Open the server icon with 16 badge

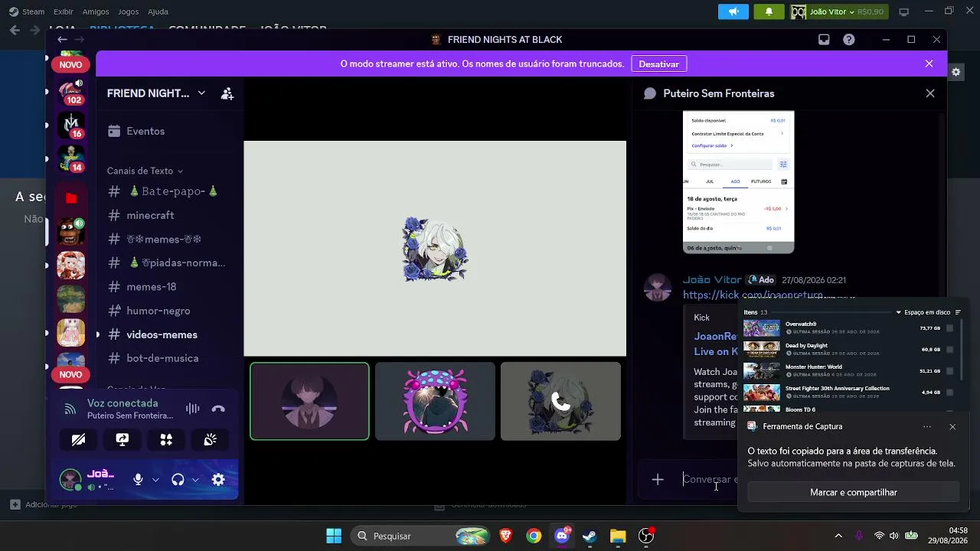pyautogui.click(x=71, y=126)
